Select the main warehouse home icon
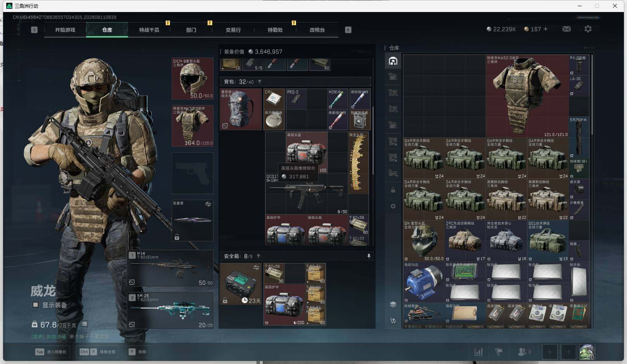627x364 pixels. [x=393, y=61]
